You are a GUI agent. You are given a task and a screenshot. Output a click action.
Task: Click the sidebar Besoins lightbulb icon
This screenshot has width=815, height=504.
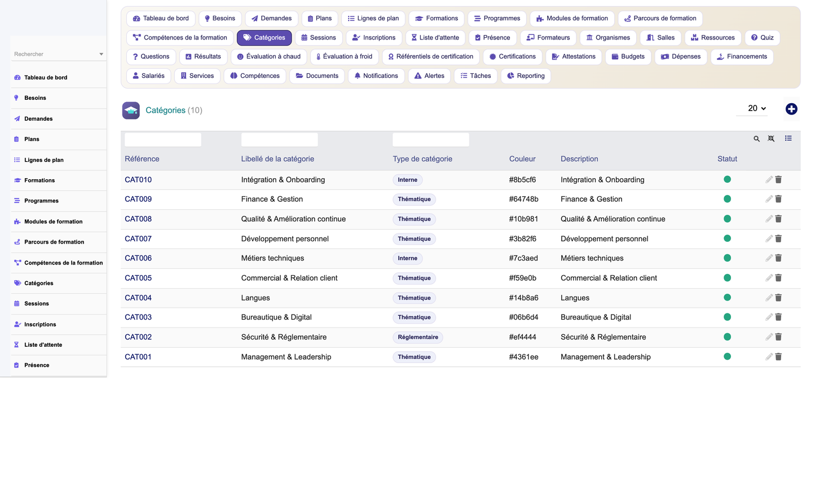(16, 98)
